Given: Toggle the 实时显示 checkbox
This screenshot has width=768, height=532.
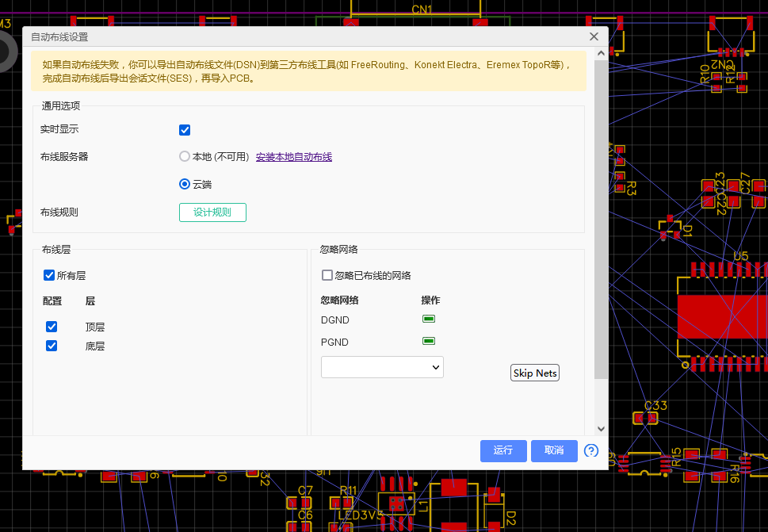Looking at the screenshot, I should pos(185,130).
